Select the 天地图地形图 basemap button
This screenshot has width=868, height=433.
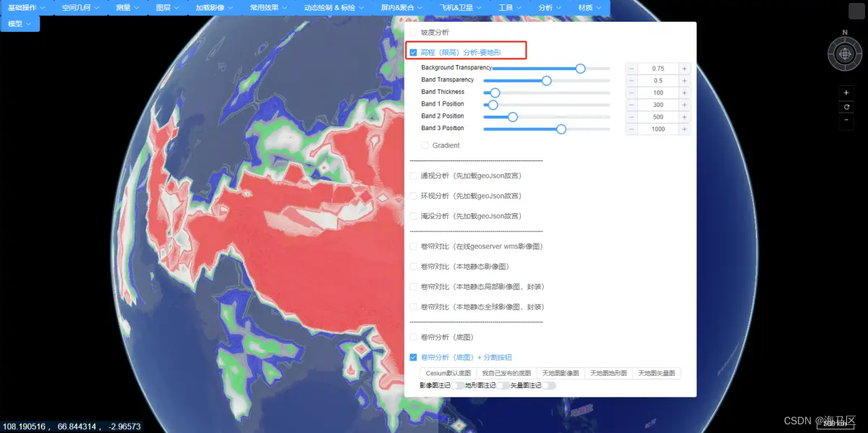pos(608,374)
